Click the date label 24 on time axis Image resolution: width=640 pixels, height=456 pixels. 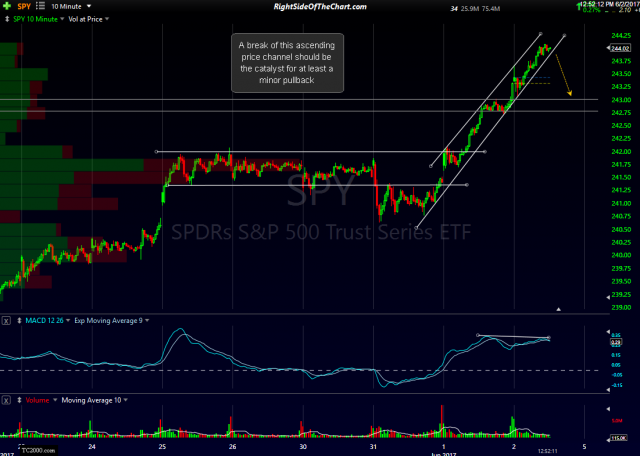(92, 447)
